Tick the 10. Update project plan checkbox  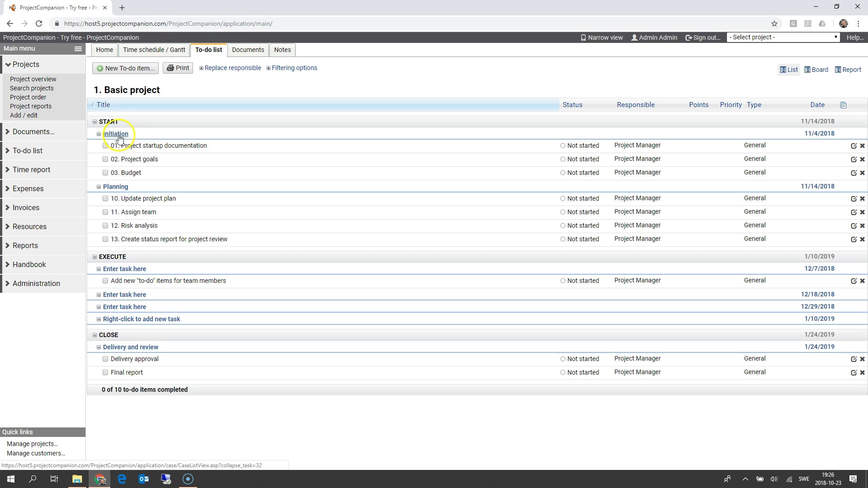click(x=105, y=198)
